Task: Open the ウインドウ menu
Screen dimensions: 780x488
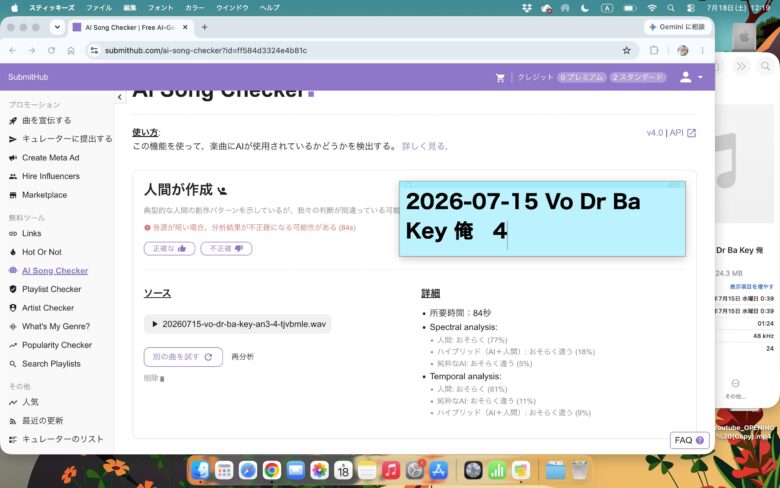Action: [232, 8]
